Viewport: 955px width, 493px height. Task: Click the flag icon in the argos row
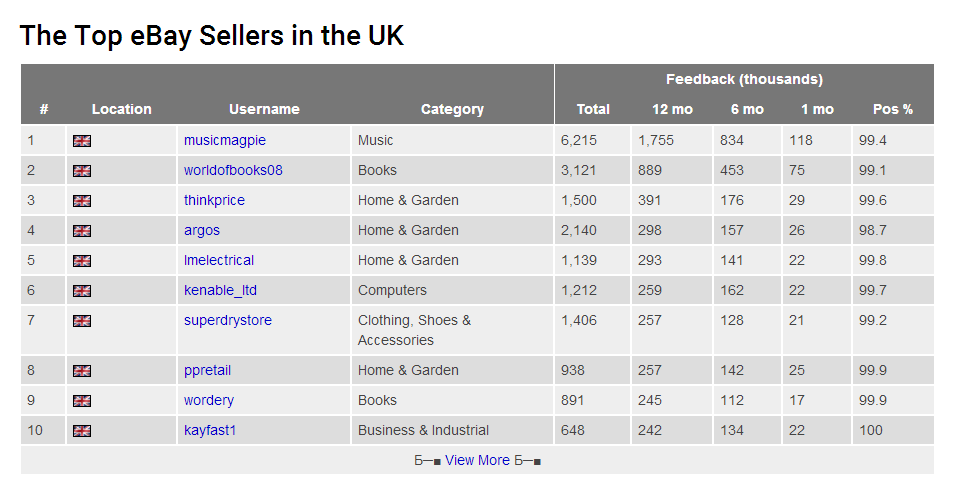click(x=82, y=230)
